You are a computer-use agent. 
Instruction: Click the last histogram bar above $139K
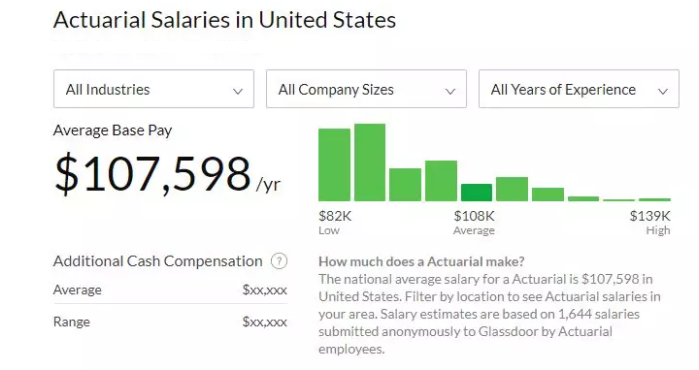(655, 199)
